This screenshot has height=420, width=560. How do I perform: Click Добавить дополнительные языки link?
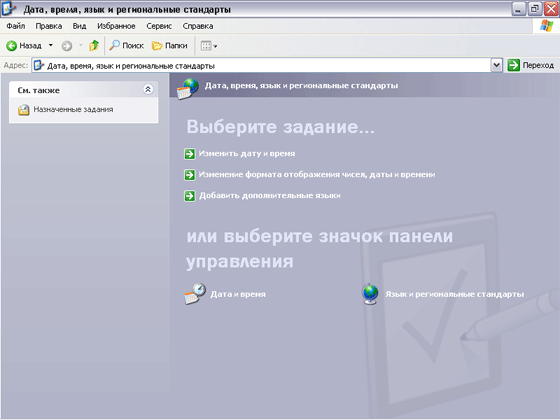pyautogui.click(x=270, y=196)
